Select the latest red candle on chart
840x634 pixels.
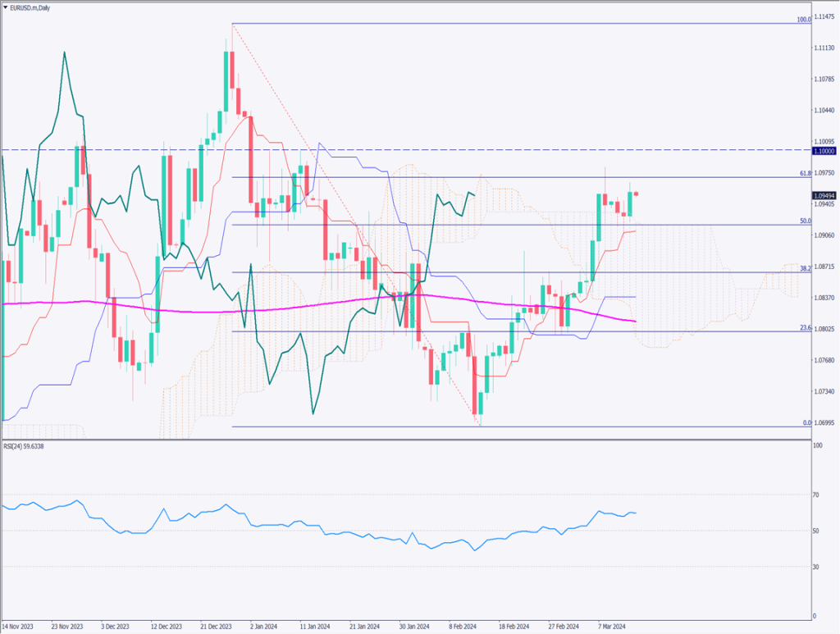(636, 194)
